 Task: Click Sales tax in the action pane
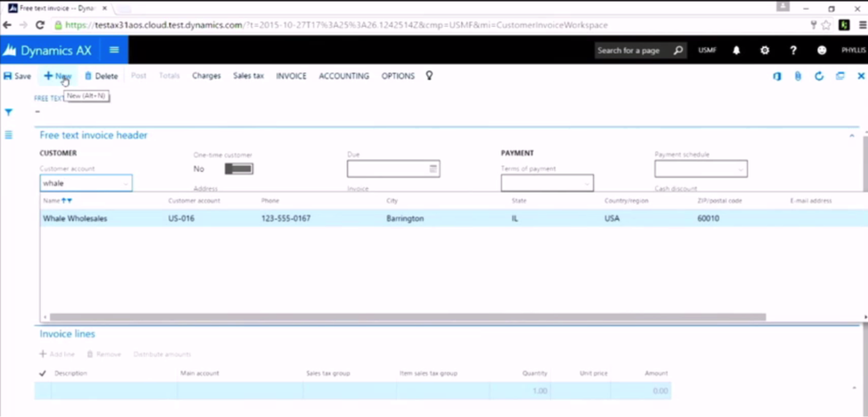tap(248, 76)
